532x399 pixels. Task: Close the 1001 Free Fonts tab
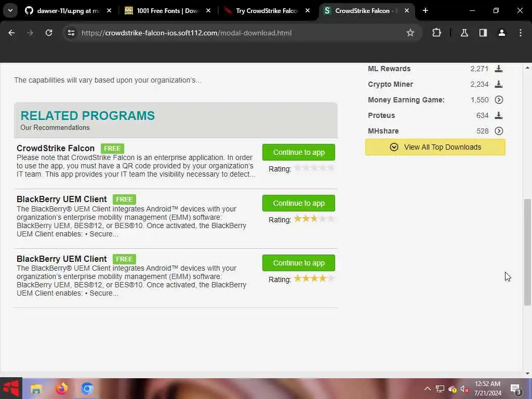tap(208, 11)
